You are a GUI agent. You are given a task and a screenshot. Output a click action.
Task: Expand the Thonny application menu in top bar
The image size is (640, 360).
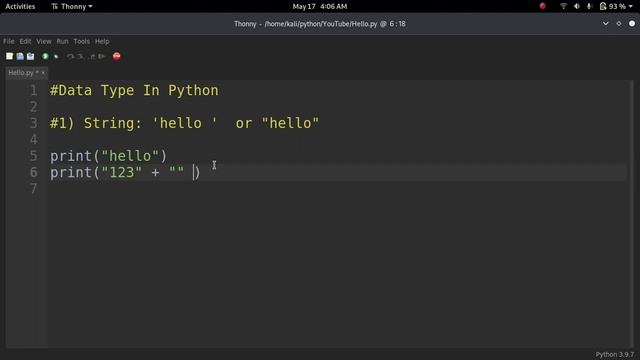(72, 6)
